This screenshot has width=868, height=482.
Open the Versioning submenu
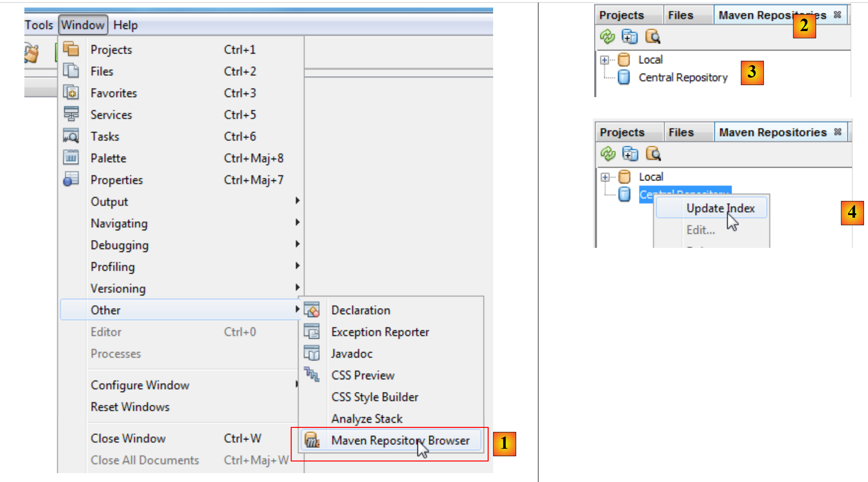pyautogui.click(x=297, y=288)
